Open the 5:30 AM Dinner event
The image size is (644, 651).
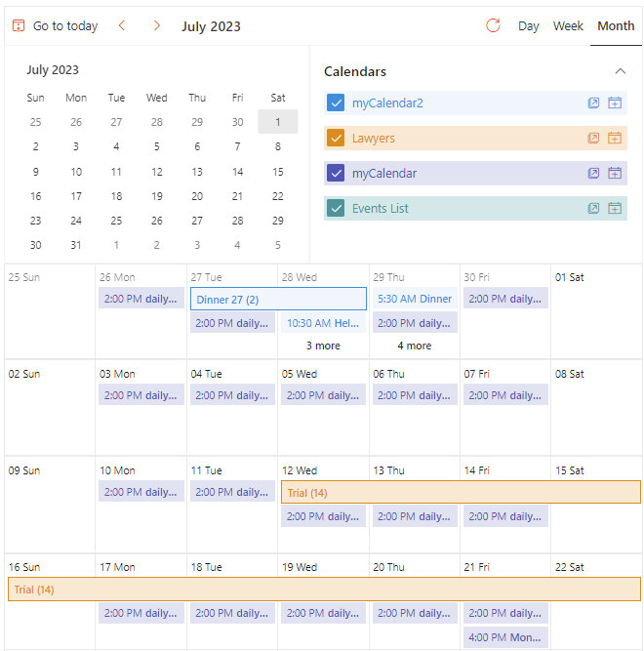click(415, 299)
